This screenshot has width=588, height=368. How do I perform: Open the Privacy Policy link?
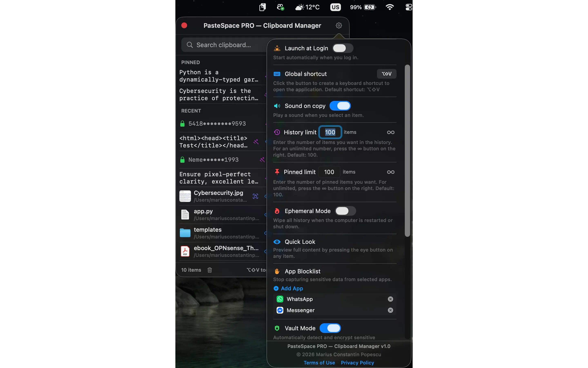[x=357, y=363]
